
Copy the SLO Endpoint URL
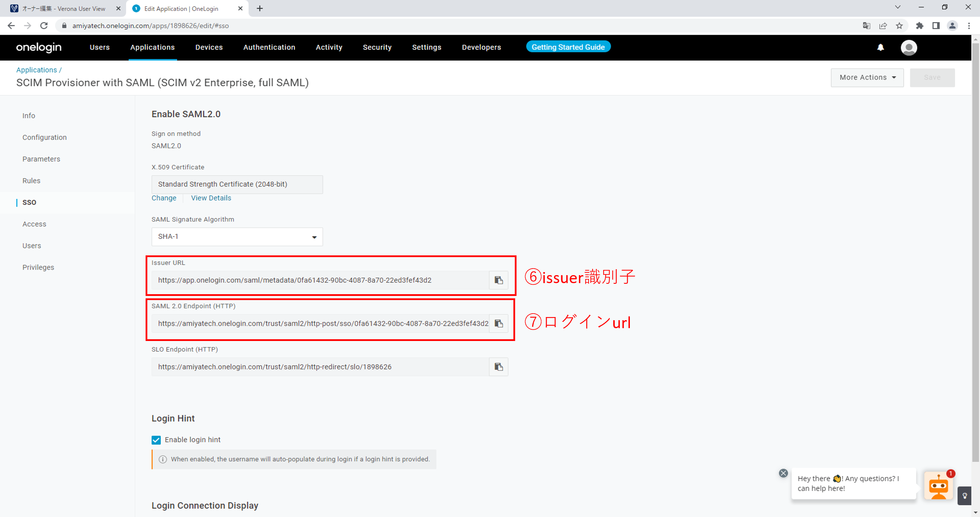pos(498,367)
